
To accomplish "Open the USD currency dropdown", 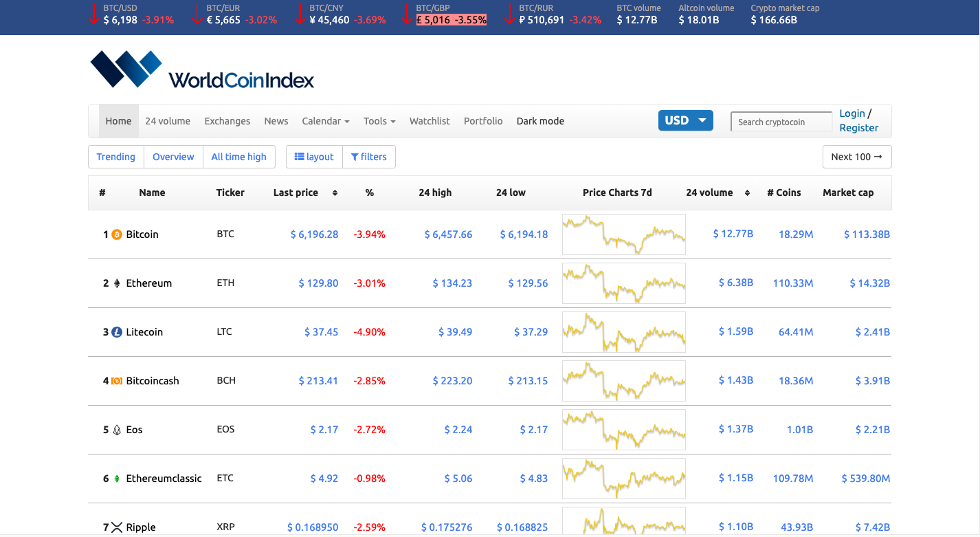I will (x=685, y=120).
